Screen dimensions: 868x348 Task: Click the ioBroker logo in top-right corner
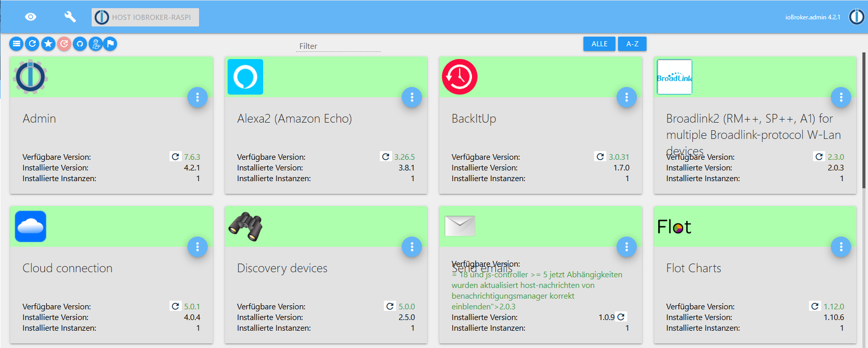click(x=856, y=17)
